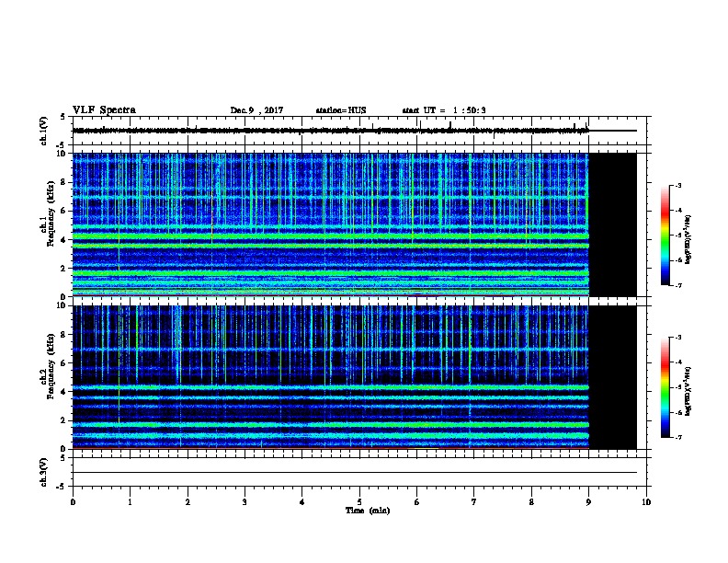Click the -3 label on ch.2 color bar
728x563 pixels.
pos(677,338)
